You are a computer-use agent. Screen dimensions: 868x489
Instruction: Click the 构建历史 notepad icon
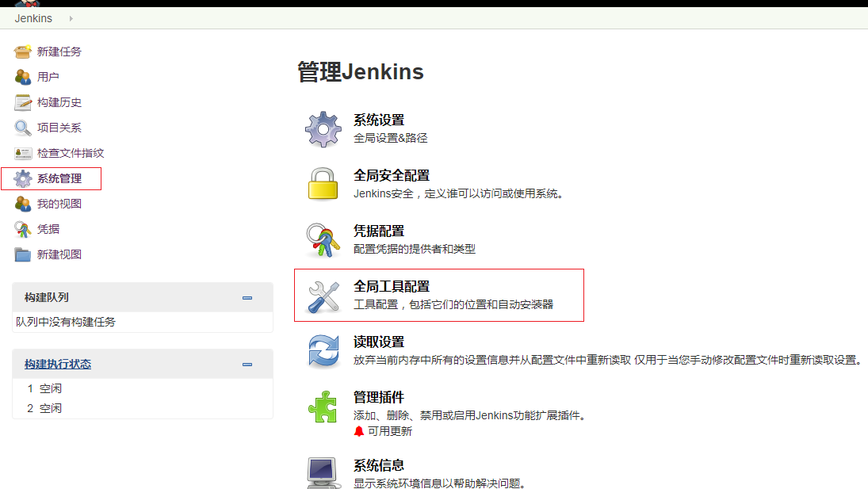tap(23, 102)
